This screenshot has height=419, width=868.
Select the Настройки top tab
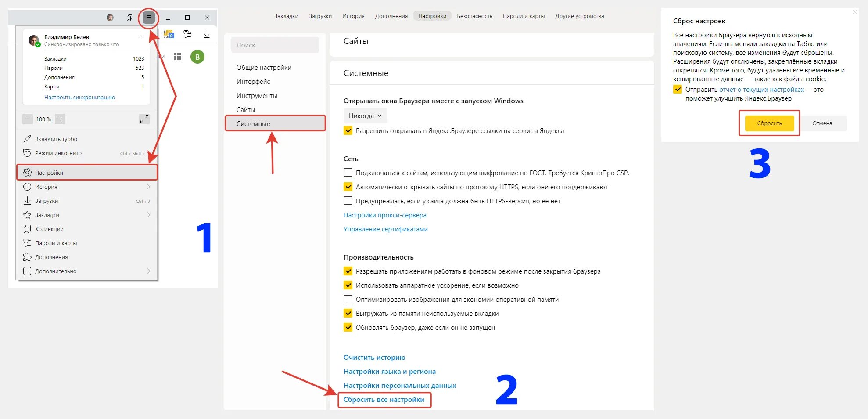click(x=432, y=16)
